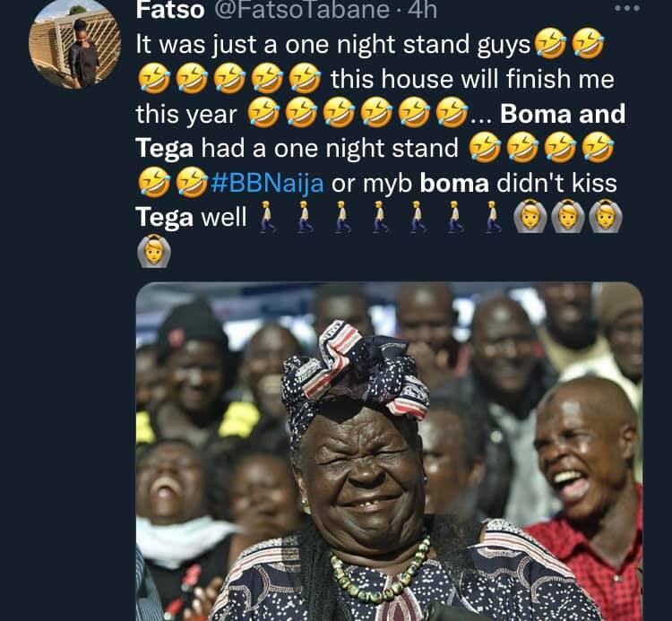Click the last OK-gesture emoji on bottom line

pyautogui.click(x=154, y=252)
